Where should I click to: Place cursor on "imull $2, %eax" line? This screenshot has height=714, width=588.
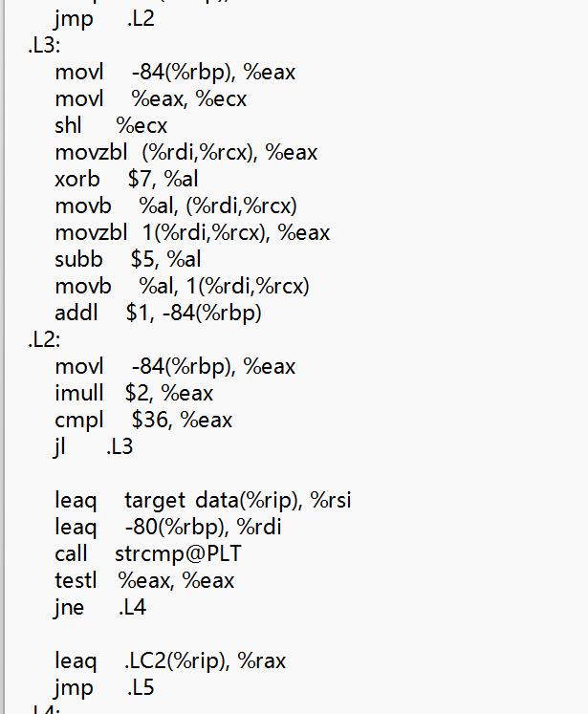134,393
